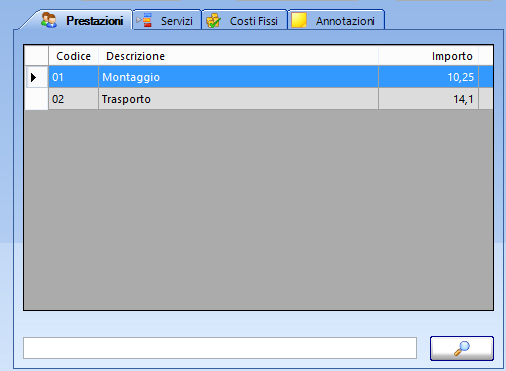This screenshot has height=371, width=506.
Task: Select the amount 14,1 cell
Action: point(428,99)
